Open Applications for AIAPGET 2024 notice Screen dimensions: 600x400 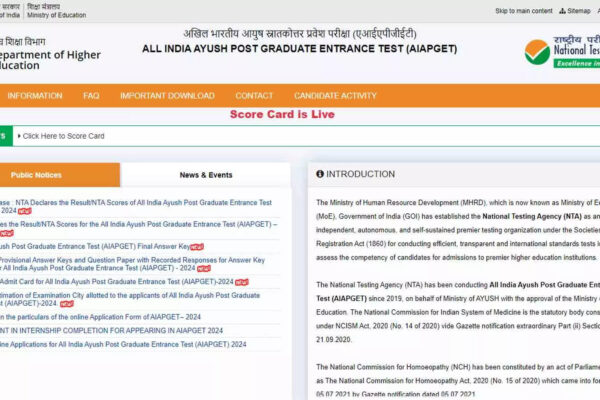point(123,344)
